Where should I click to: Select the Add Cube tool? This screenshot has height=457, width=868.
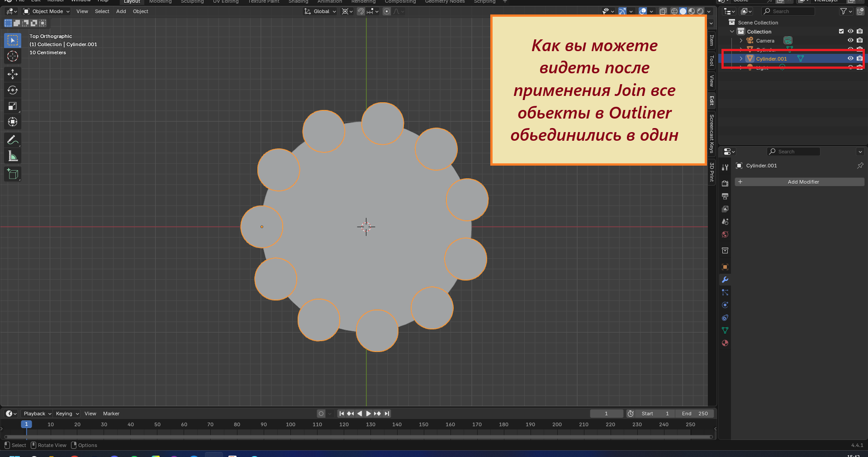pos(13,174)
